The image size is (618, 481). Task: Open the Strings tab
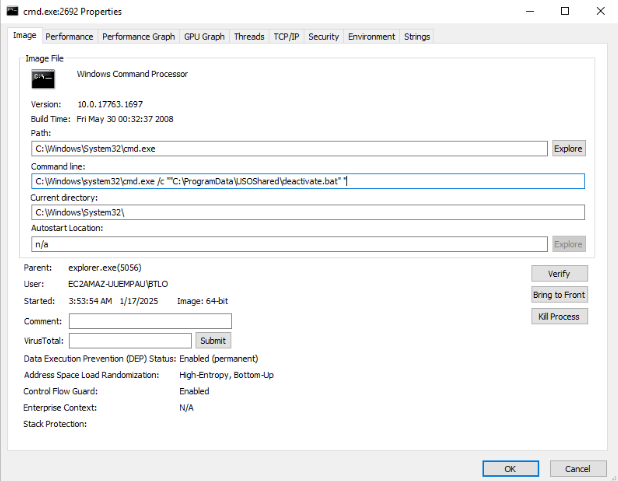click(x=417, y=37)
